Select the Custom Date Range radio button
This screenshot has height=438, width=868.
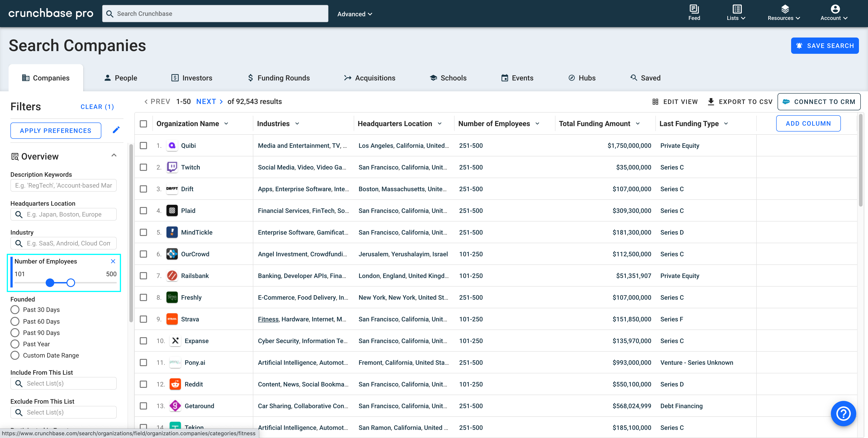pyautogui.click(x=15, y=356)
